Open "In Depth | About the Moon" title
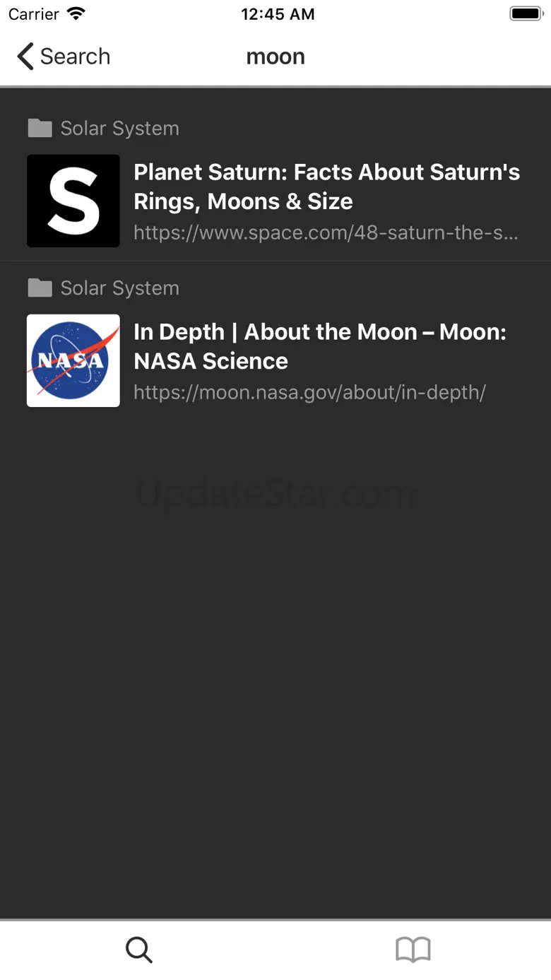 coord(319,346)
